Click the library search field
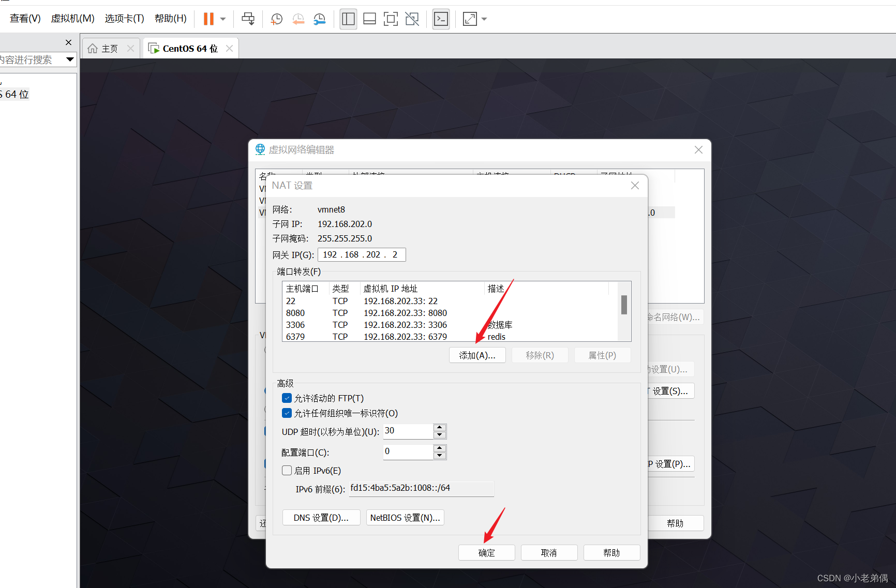 31,59
